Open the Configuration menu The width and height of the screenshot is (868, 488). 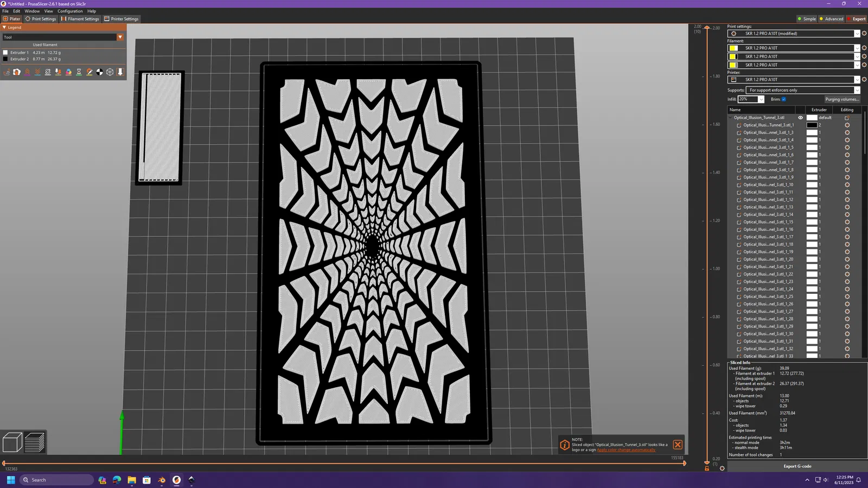click(x=70, y=11)
